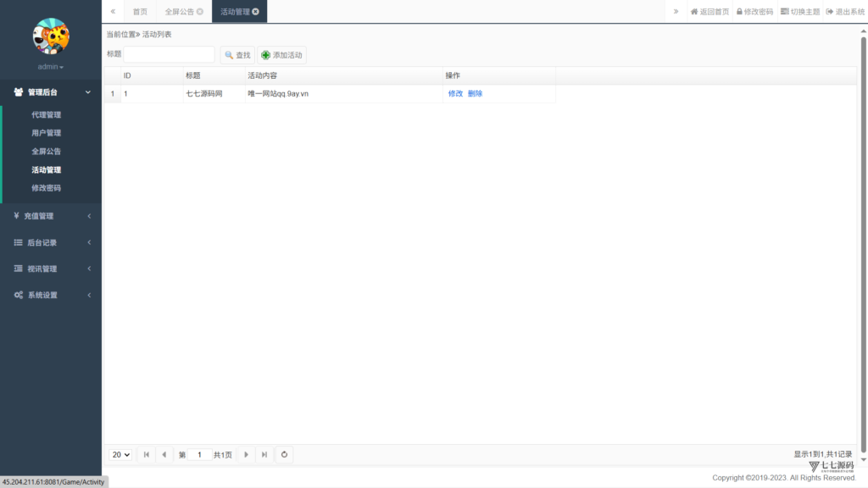
Task: Open the page size dropdown showing 20
Action: (120, 455)
